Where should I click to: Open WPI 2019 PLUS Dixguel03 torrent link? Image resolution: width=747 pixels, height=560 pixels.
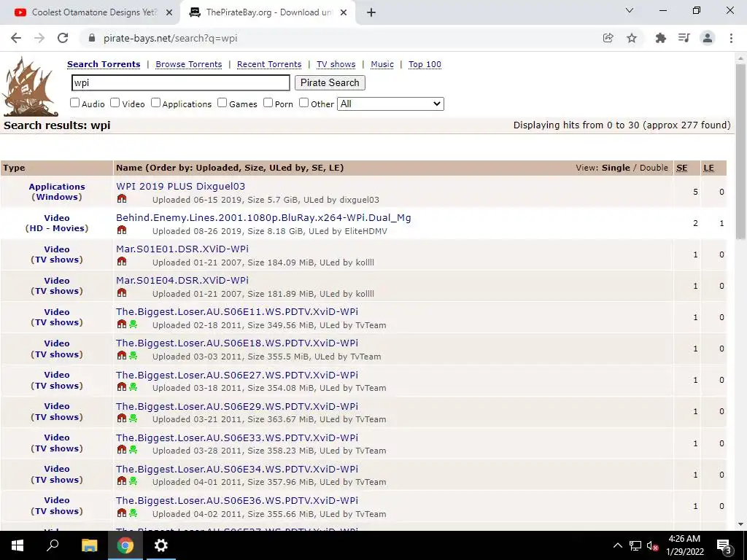(x=181, y=186)
